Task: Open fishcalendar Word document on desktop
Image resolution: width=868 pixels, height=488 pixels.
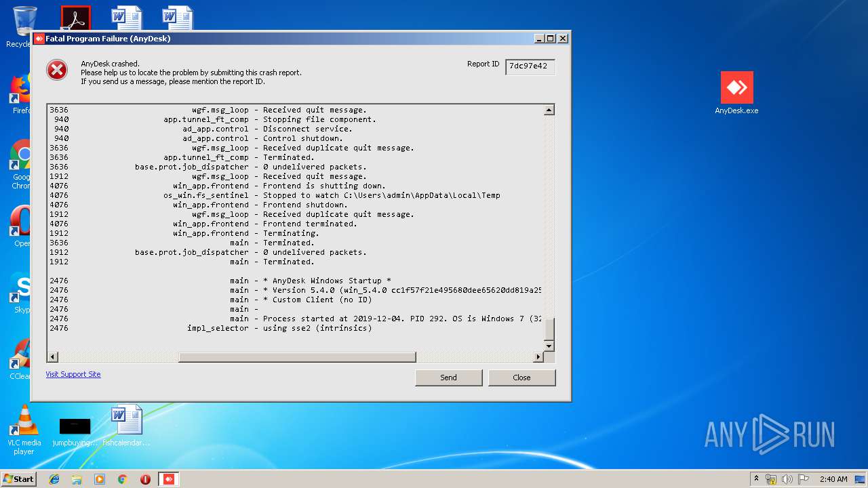Action: pos(126,426)
